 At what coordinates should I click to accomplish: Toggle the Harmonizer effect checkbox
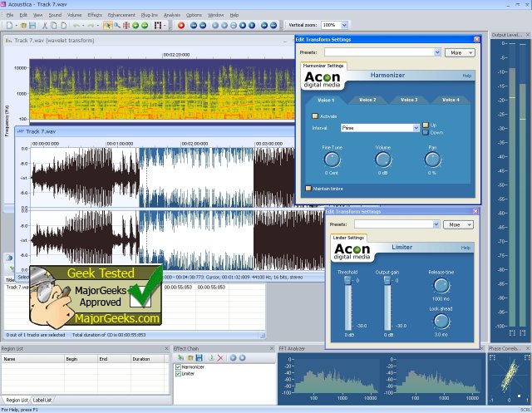pyautogui.click(x=178, y=367)
